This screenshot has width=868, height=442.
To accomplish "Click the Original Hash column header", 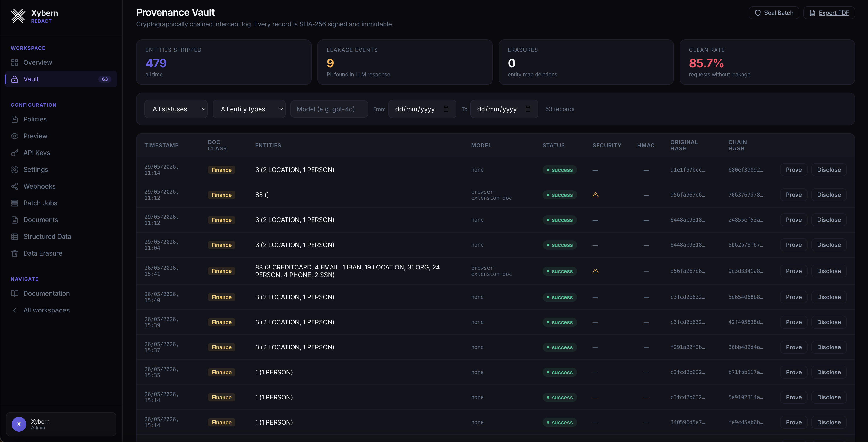I will click(x=684, y=145).
